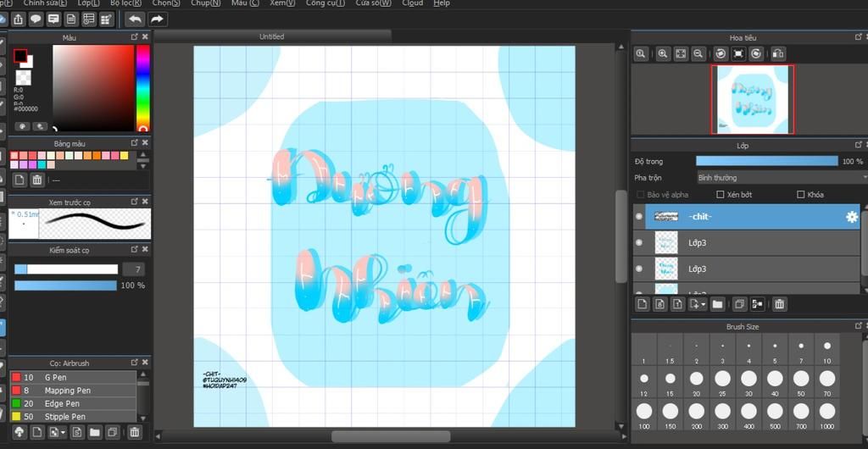Click the navigator canvas thumbnail
The image size is (868, 449).
pyautogui.click(x=753, y=99)
